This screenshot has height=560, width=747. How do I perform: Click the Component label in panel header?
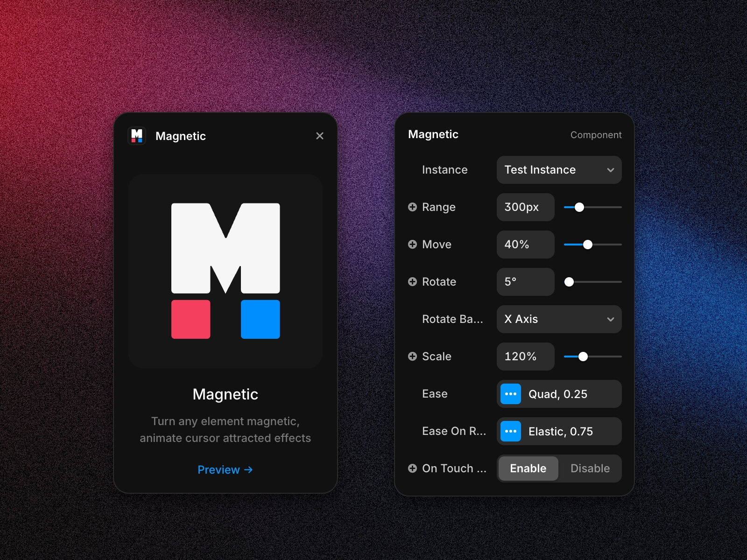596,135
